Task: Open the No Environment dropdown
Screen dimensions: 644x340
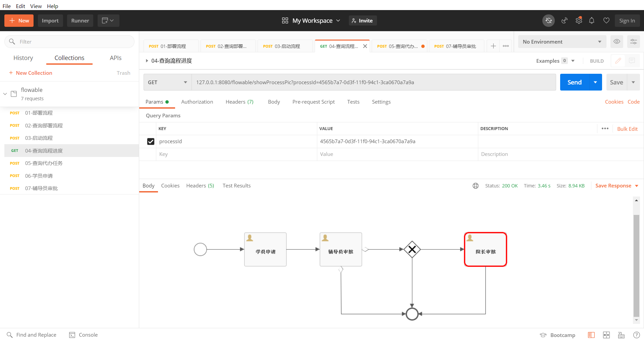Action: pos(562,42)
